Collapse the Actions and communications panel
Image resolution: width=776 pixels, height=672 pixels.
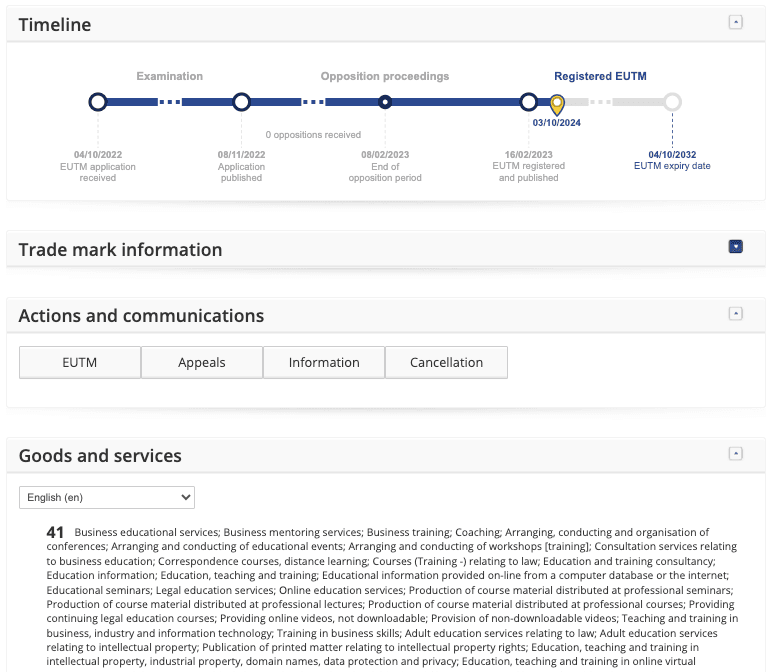(x=736, y=314)
